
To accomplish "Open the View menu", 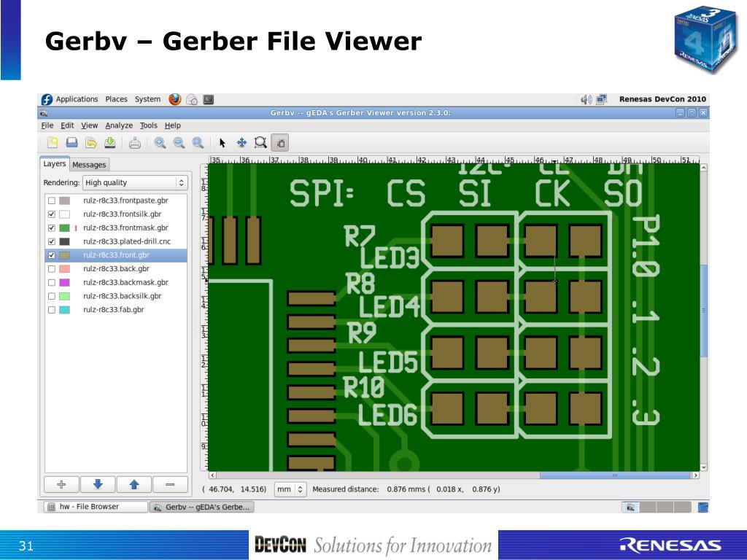I will point(89,125).
